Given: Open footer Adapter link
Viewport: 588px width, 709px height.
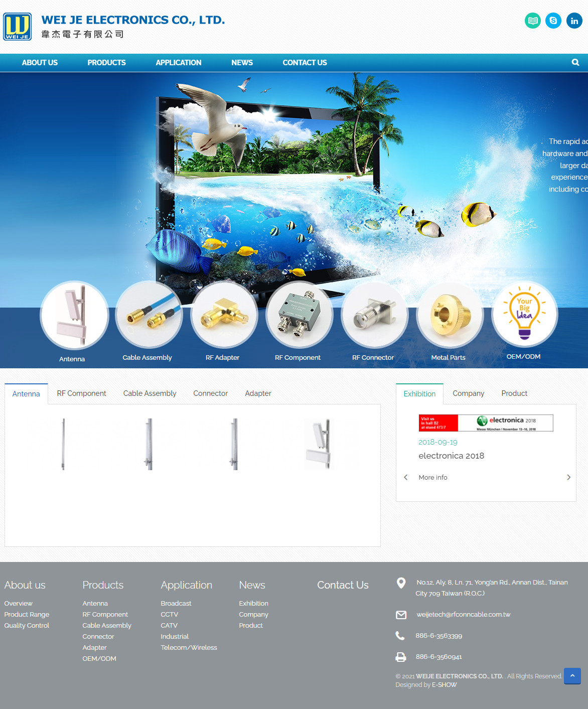Looking at the screenshot, I should (94, 648).
